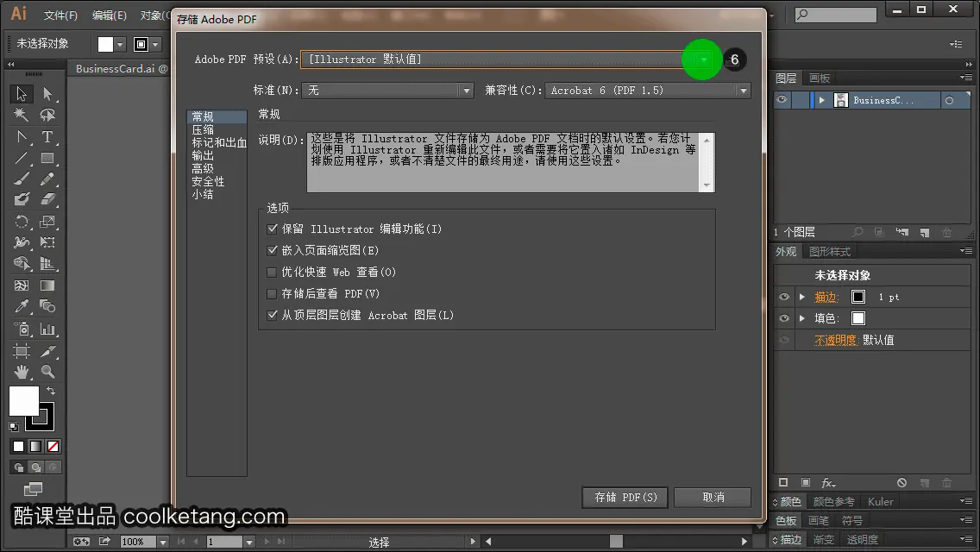Hide the BusinessCard layer with eye icon

point(782,100)
